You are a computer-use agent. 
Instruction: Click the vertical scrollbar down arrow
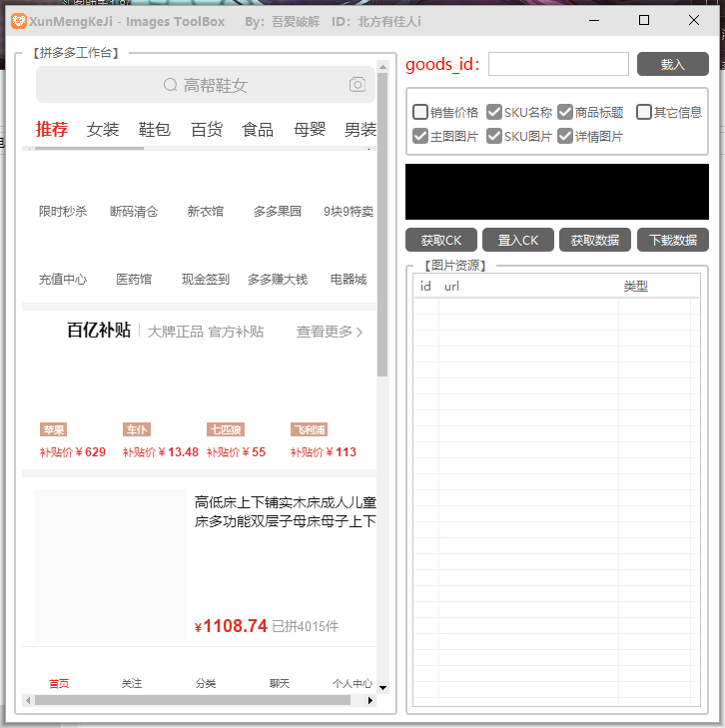(x=382, y=686)
